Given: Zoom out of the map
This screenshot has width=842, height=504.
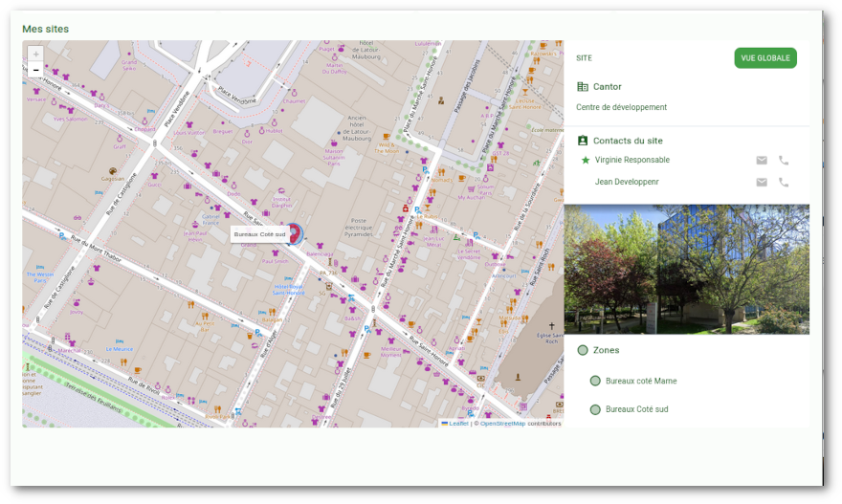Looking at the screenshot, I should [x=36, y=70].
